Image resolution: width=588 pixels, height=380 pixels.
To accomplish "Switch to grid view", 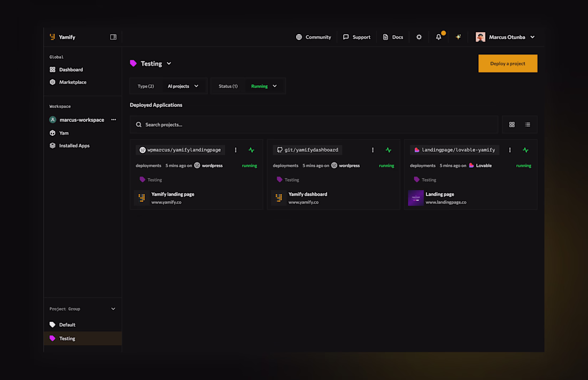I will coord(512,125).
